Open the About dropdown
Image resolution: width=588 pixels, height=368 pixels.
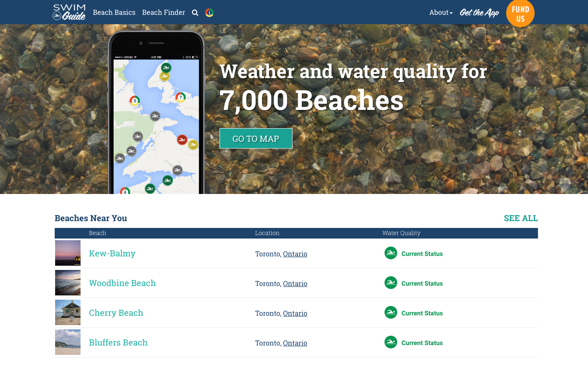coord(440,12)
